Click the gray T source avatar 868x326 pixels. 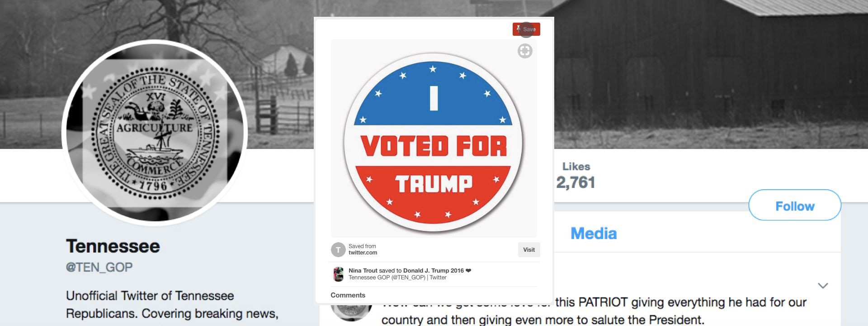click(x=338, y=250)
